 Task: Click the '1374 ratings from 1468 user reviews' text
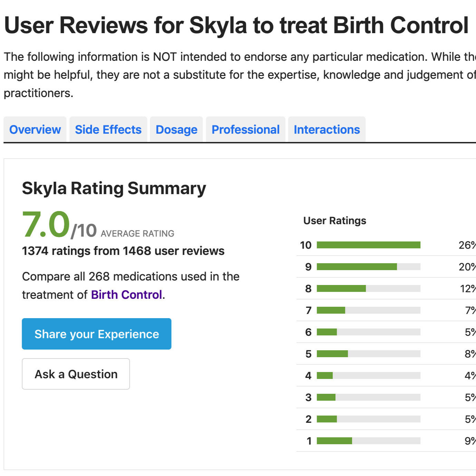[123, 251]
